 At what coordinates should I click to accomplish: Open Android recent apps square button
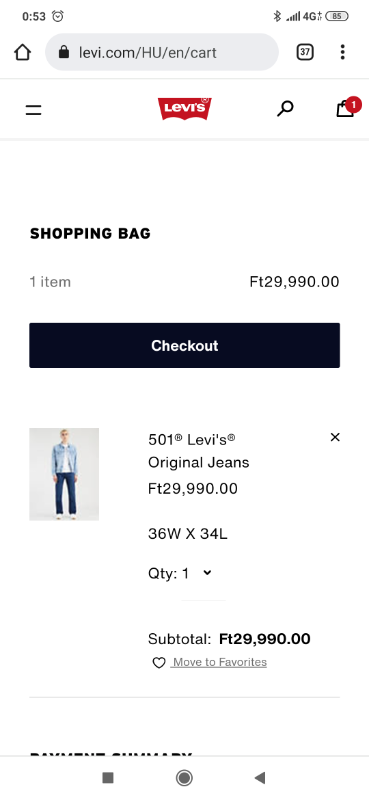pos(108,778)
